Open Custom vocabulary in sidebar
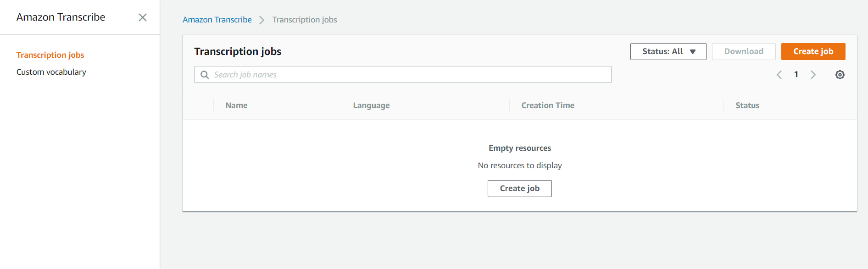Screen dimensions: 868x269 pyautogui.click(x=51, y=72)
